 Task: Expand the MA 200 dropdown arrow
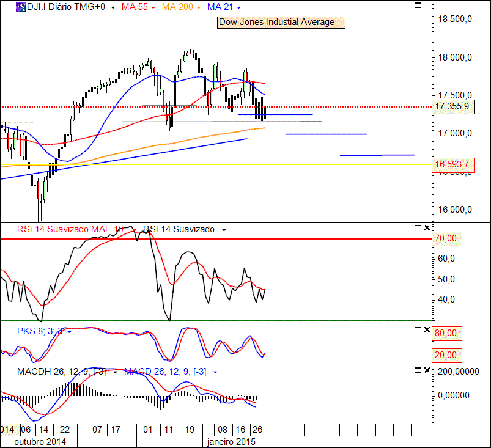coord(199,7)
